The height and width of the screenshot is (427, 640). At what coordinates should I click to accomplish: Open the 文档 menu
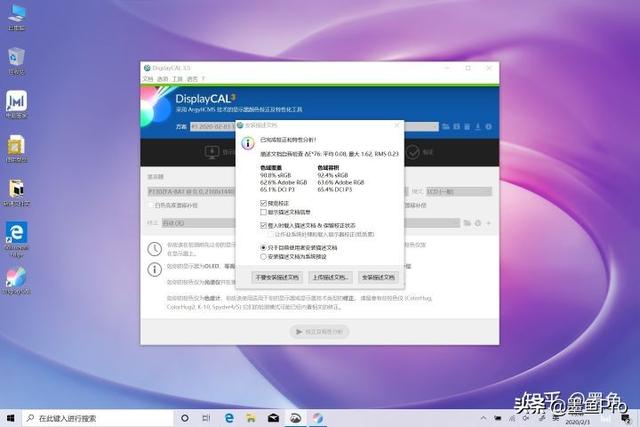click(147, 79)
